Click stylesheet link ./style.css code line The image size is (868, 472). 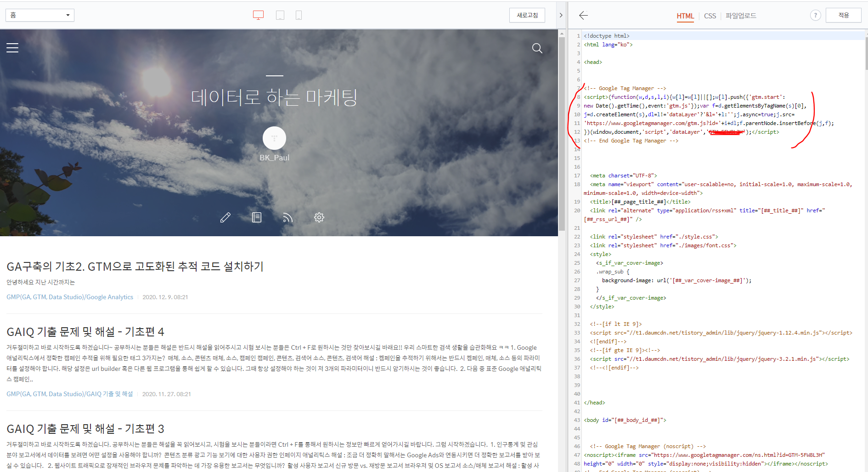pyautogui.click(x=654, y=237)
